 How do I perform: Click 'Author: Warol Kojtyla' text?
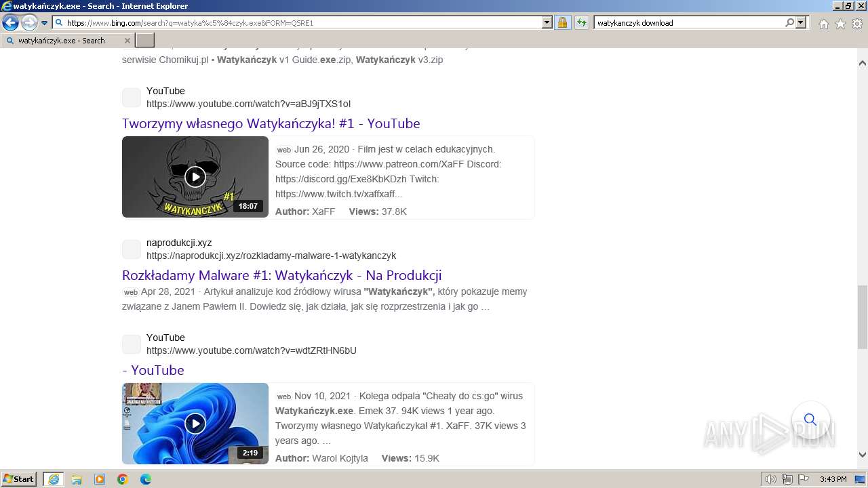point(321,458)
